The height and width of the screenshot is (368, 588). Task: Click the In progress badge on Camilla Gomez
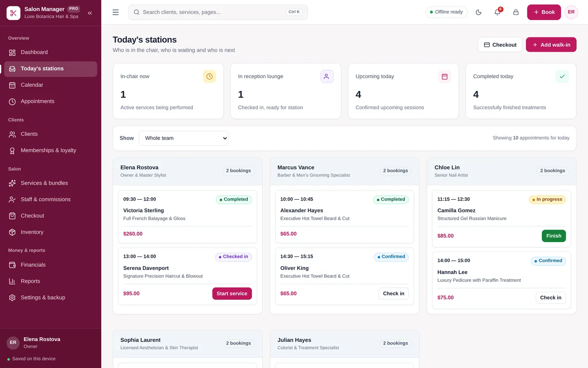[547, 199]
